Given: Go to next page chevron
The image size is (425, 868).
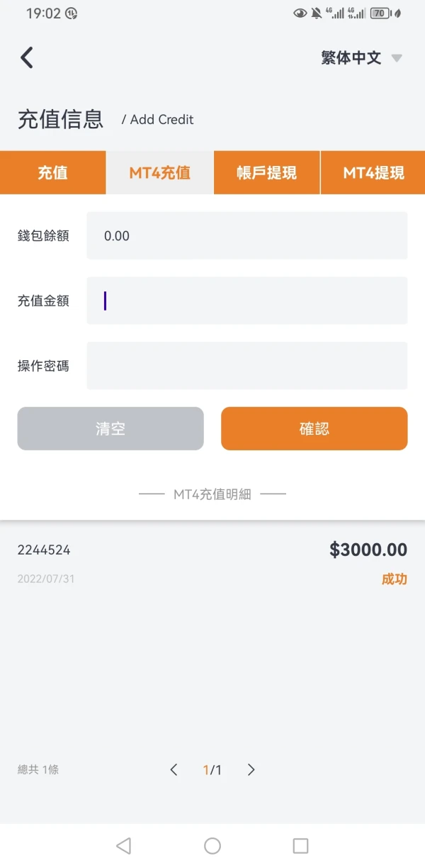Looking at the screenshot, I should pyautogui.click(x=251, y=769).
